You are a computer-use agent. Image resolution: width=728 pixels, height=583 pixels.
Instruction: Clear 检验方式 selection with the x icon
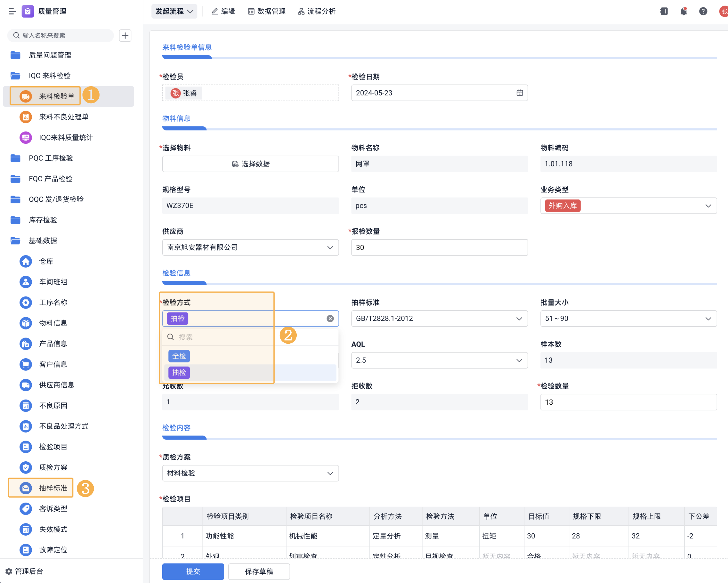[330, 319]
